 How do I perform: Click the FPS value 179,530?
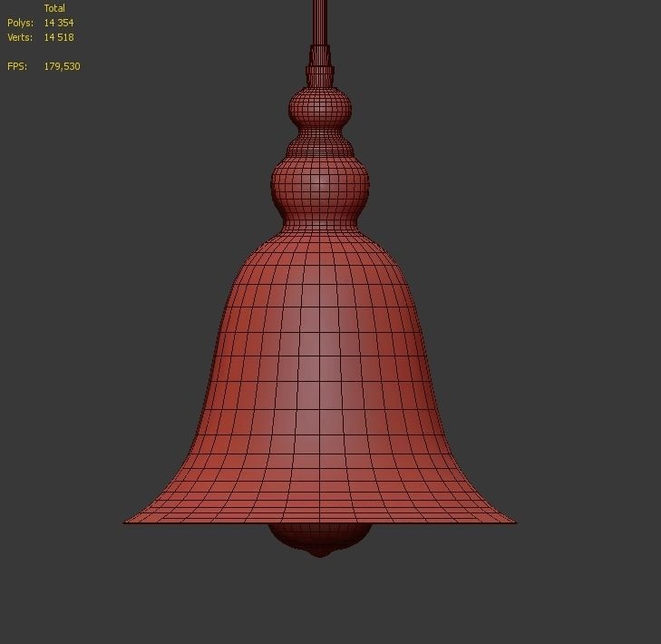tap(62, 66)
